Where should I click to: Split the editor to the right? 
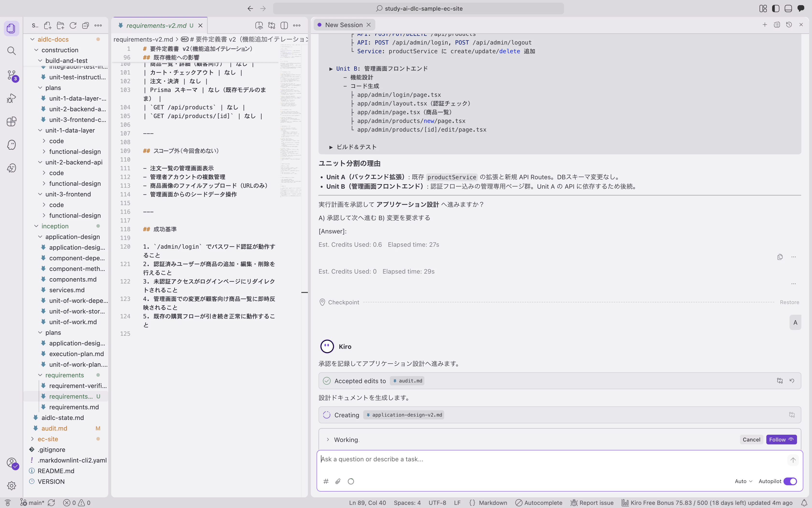click(284, 26)
